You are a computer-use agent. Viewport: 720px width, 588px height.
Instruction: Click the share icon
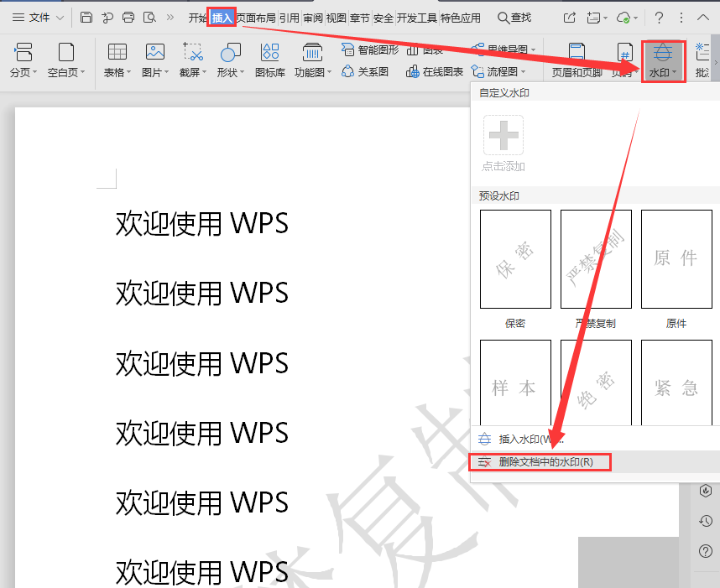(x=570, y=18)
